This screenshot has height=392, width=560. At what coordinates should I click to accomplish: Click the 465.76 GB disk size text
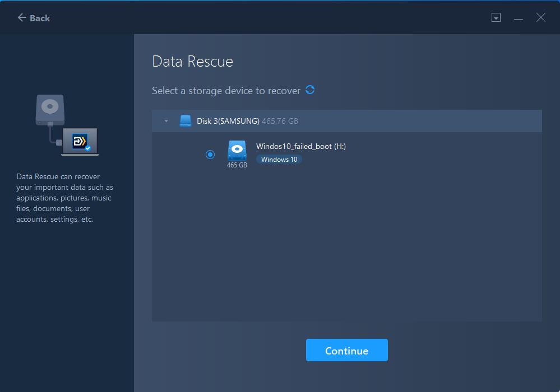(x=280, y=121)
